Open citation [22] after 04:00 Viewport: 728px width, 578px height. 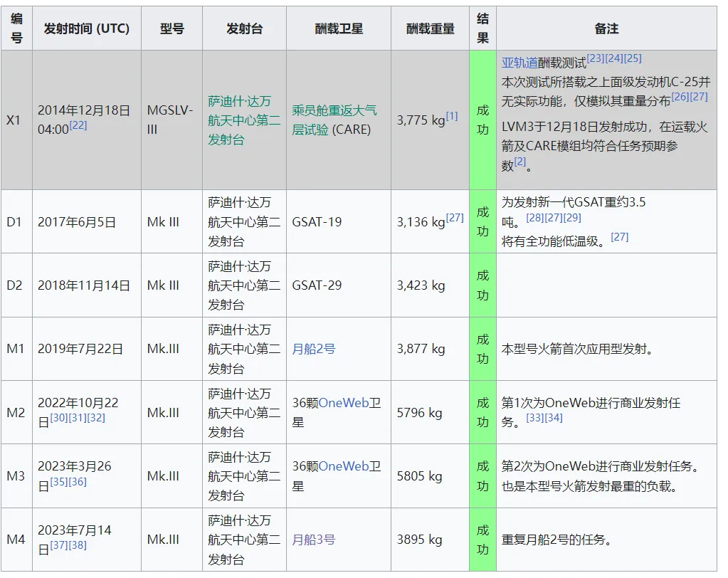pyautogui.click(x=78, y=125)
